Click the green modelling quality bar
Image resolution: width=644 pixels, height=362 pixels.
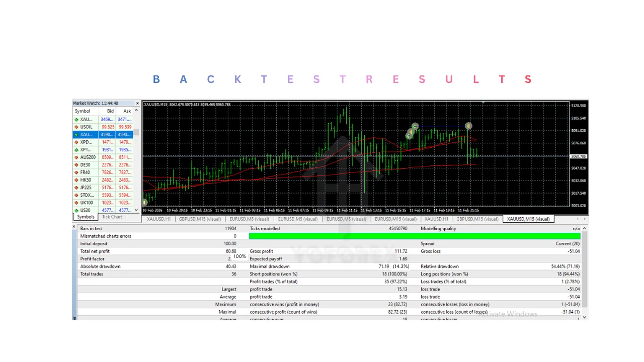click(414, 236)
